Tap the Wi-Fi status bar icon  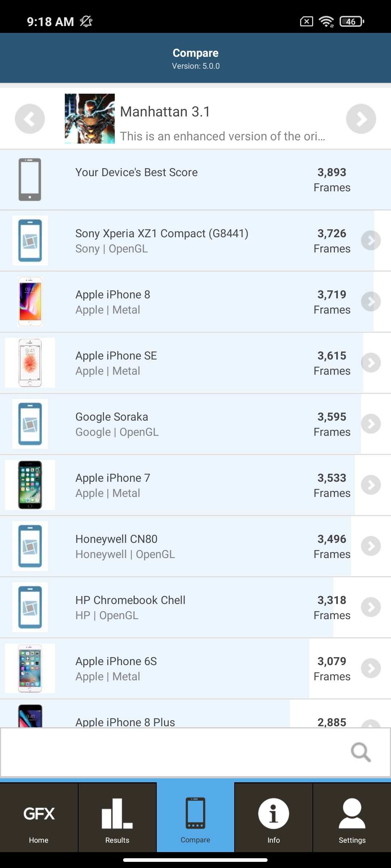coord(327,22)
